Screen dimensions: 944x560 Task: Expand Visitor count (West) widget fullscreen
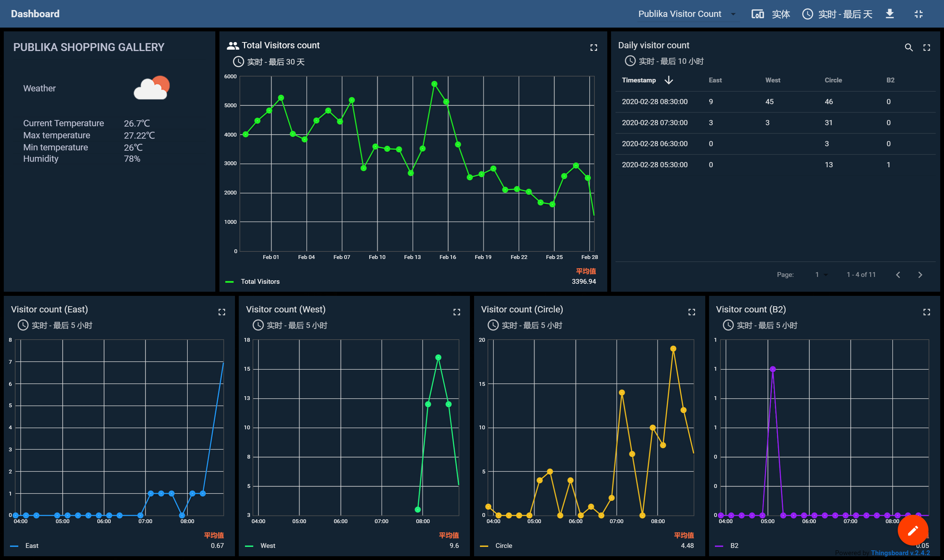pos(456,312)
